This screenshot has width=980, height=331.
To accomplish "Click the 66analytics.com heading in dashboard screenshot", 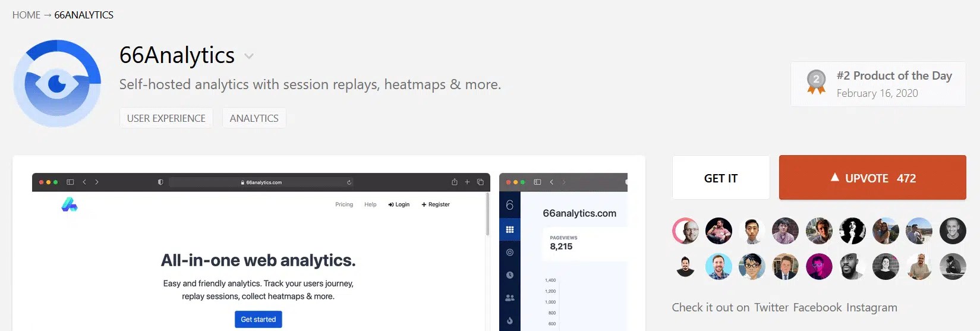I will tap(579, 213).
